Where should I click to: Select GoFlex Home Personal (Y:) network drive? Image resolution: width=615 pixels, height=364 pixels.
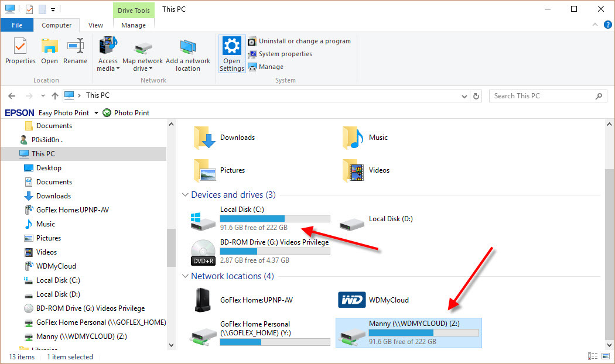pyautogui.click(x=260, y=333)
